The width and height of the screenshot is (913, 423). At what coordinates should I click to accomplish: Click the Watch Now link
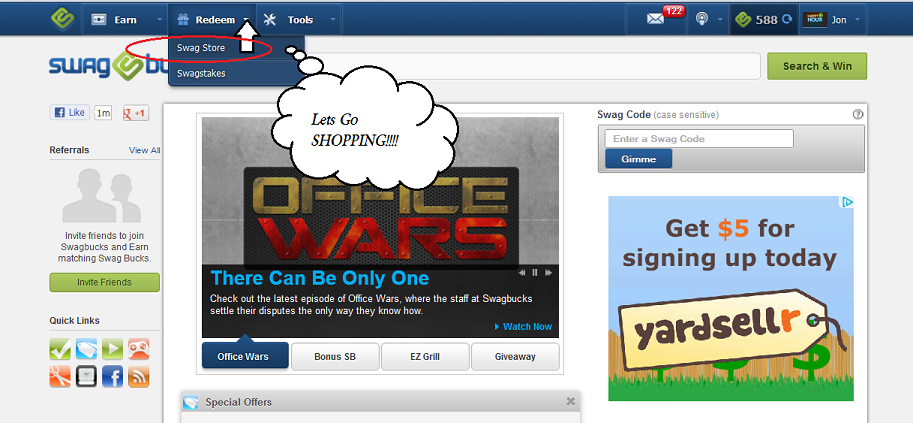(523, 326)
